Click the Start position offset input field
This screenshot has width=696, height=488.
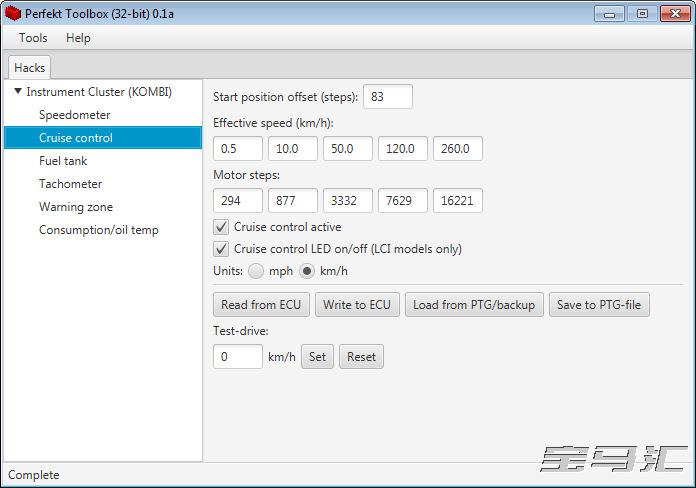388,97
